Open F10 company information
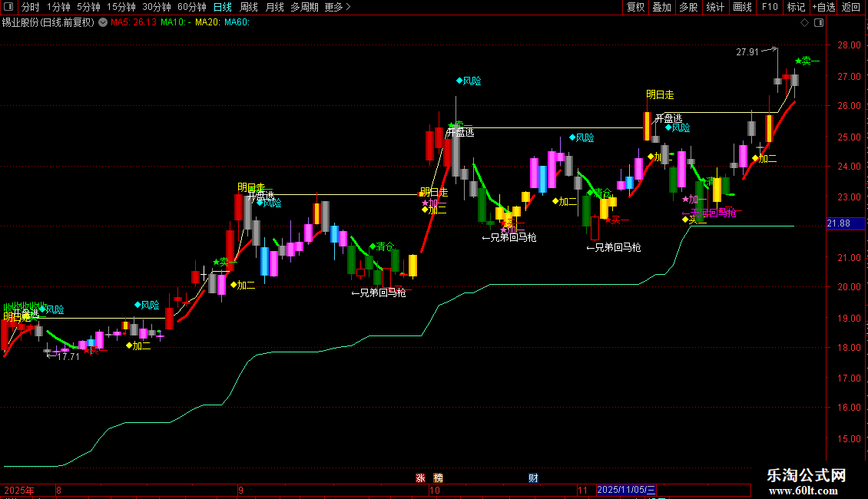This screenshot has width=868, height=499. [770, 7]
